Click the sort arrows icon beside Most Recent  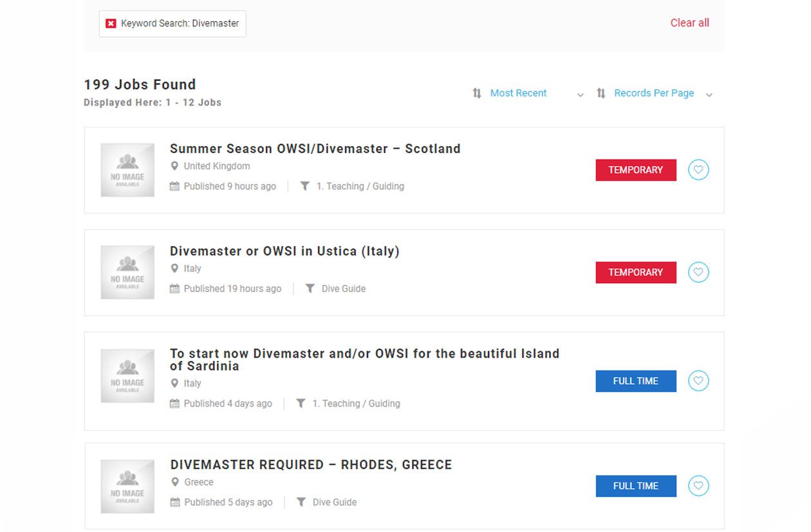(477, 93)
